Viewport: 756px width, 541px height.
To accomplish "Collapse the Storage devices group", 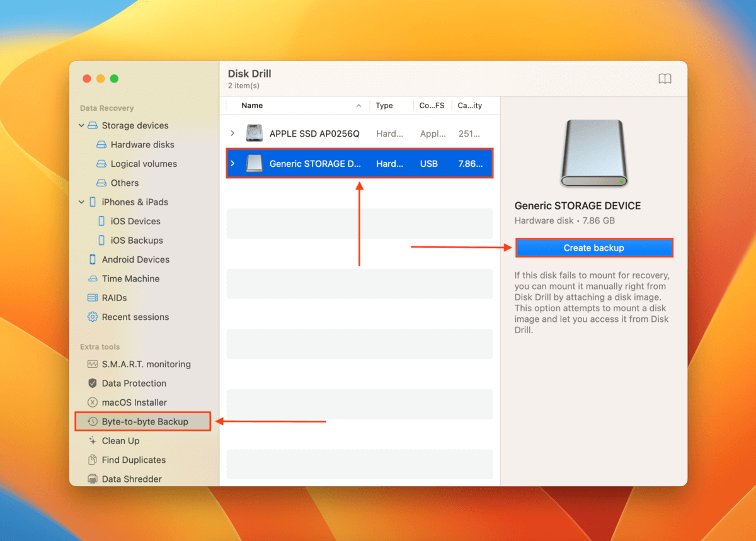I will [x=81, y=125].
